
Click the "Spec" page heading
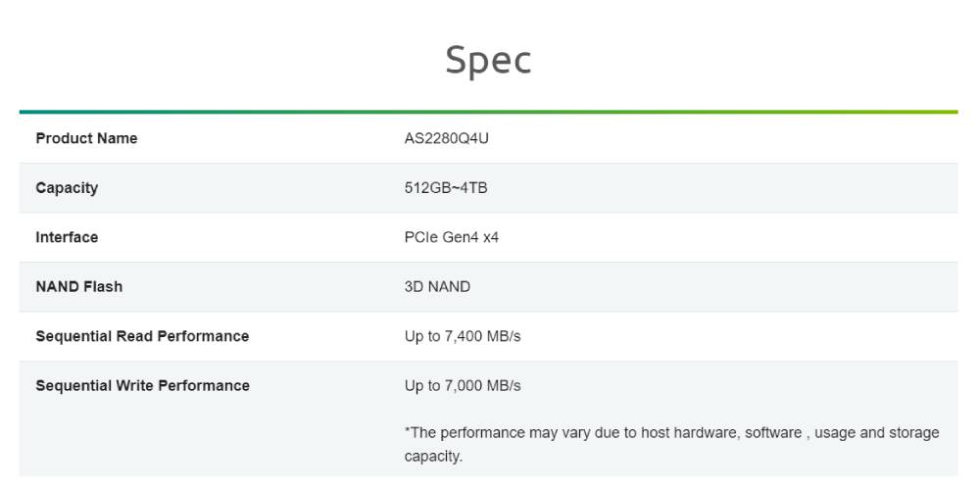[488, 60]
